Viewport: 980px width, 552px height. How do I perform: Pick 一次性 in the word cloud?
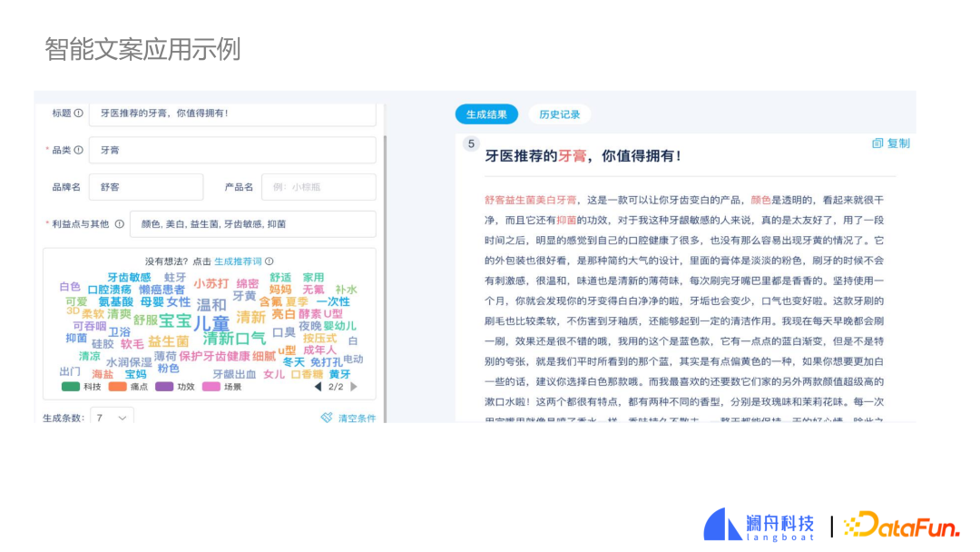tap(333, 302)
